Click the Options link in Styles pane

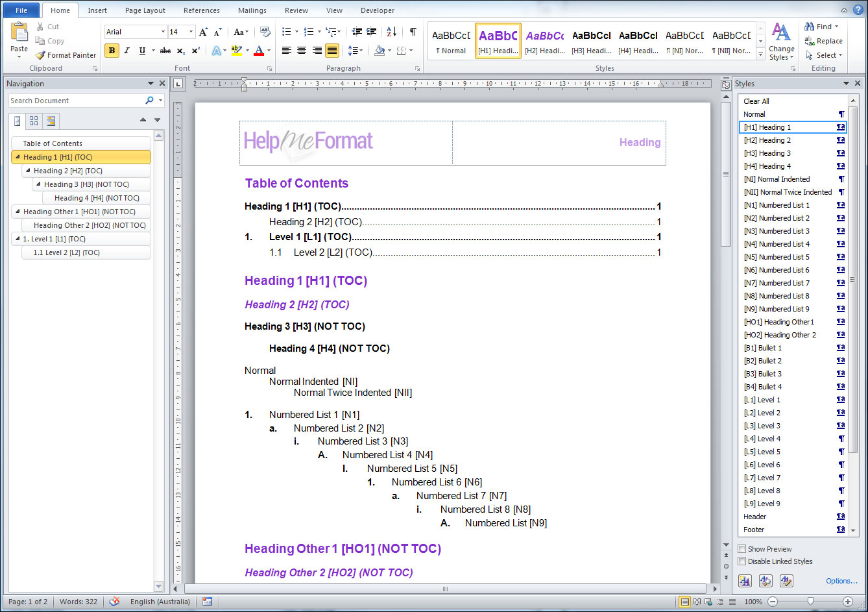tap(841, 581)
